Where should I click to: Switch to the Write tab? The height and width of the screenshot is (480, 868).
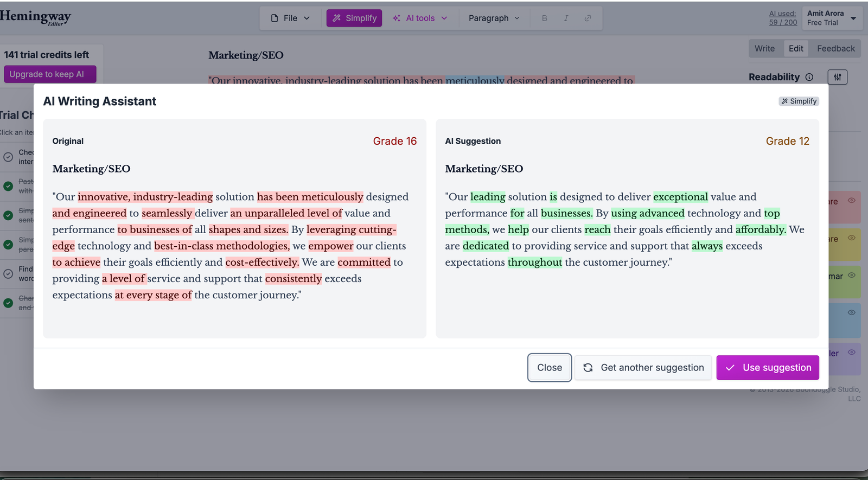[764, 48]
